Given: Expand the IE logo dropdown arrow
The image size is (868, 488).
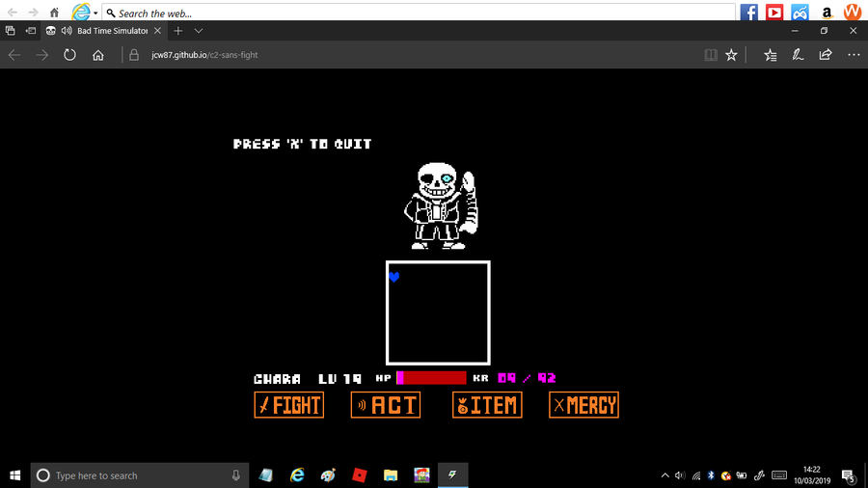Looking at the screenshot, I should (95, 13).
